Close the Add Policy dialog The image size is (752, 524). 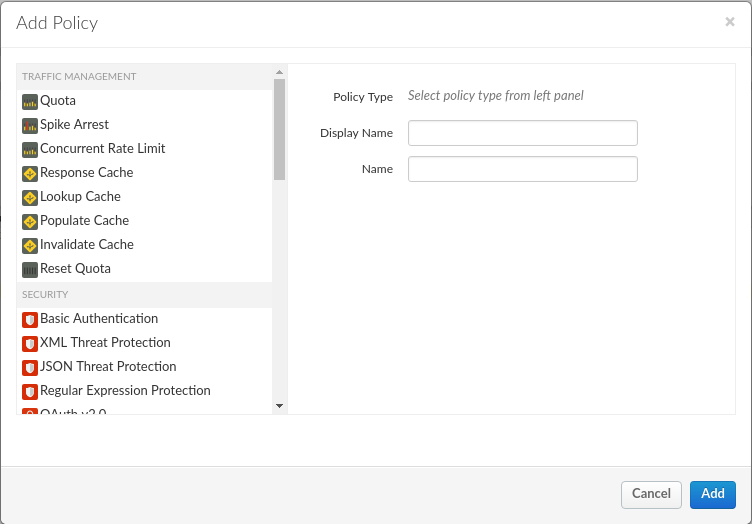pyautogui.click(x=730, y=21)
